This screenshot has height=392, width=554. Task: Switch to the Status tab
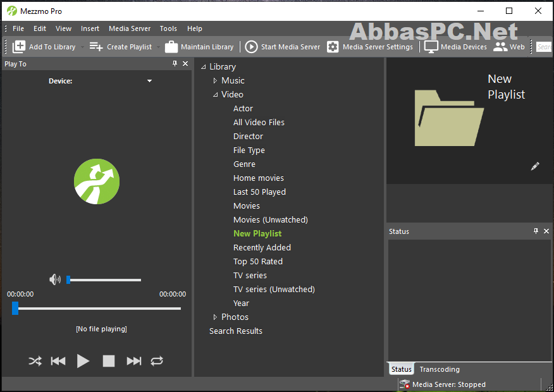[402, 369]
